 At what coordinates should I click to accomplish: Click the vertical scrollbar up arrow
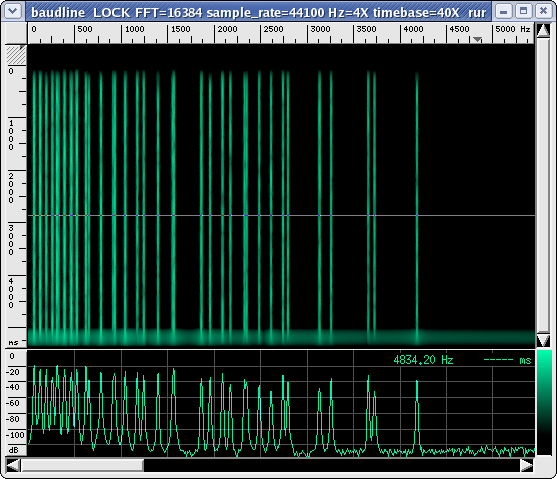pyautogui.click(x=543, y=30)
